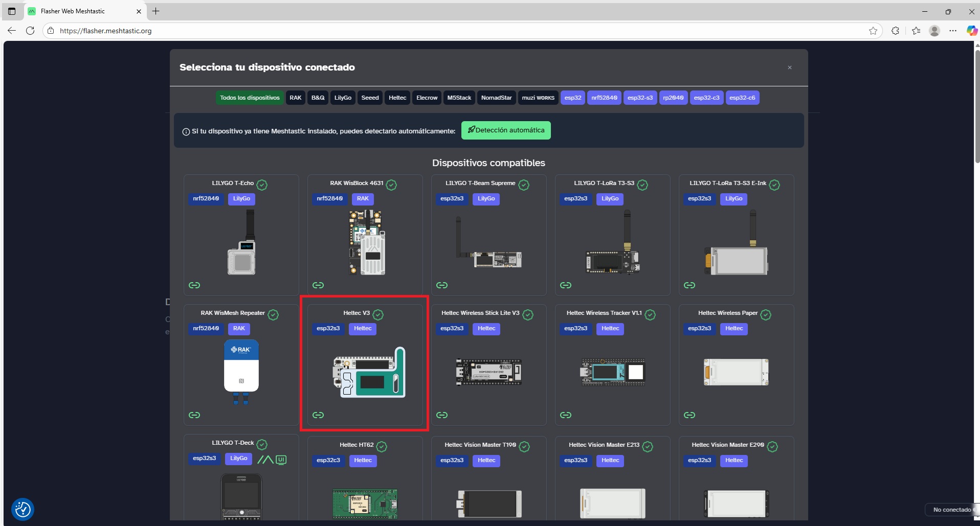Viewport: 980px width, 526px height.
Task: Filter devices by Heltec vendor
Action: (x=397, y=98)
